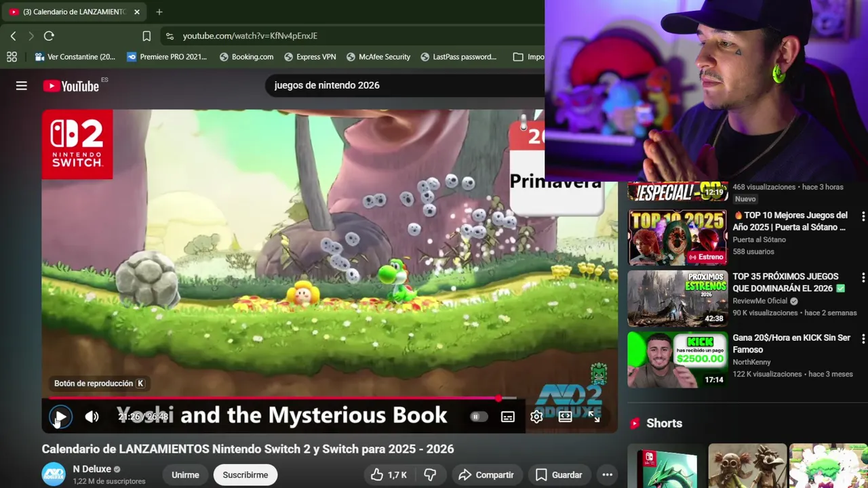Open the Gana 20$/Hora en KICK video title
This screenshot has height=488, width=868.
click(x=791, y=344)
